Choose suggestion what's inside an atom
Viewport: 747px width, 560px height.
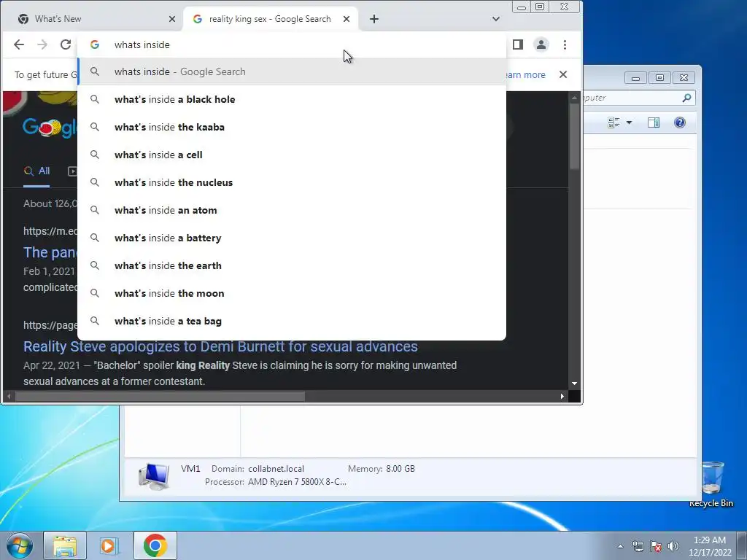(292, 210)
